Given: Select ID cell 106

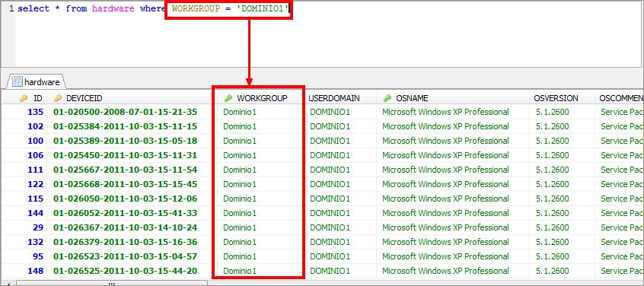Looking at the screenshot, I should [x=35, y=155].
